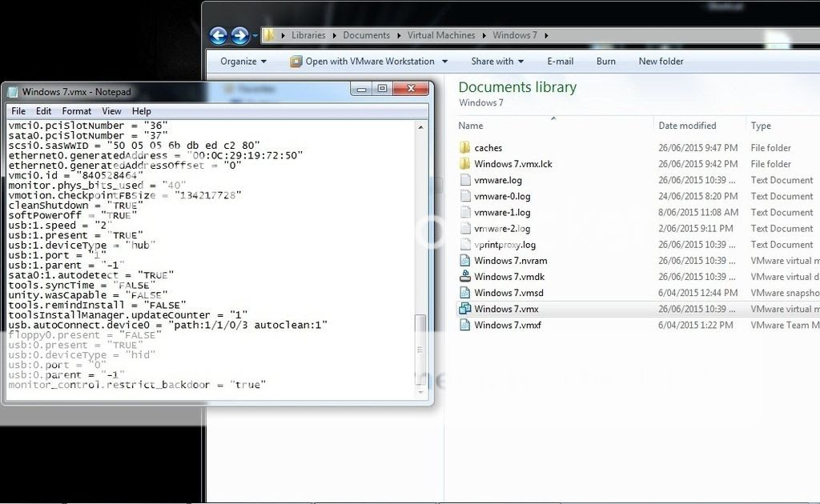Select the vprintproxy.log file icon

click(465, 245)
